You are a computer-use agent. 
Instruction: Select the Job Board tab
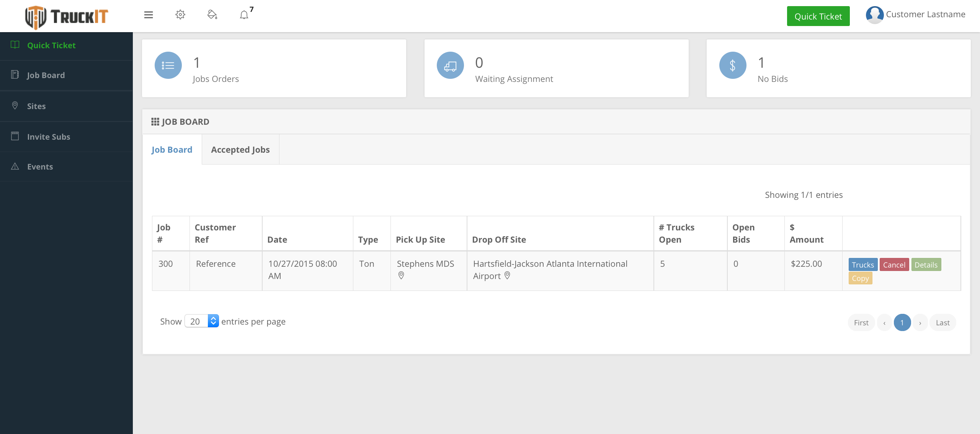(172, 150)
